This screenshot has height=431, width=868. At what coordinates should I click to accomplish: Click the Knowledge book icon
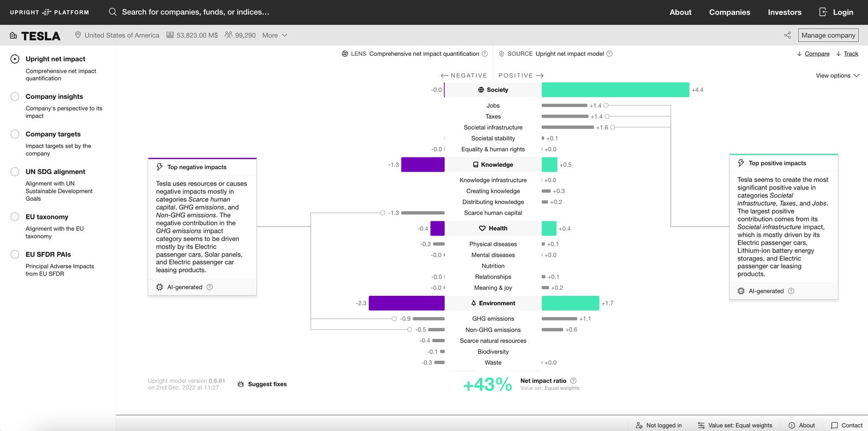click(476, 165)
